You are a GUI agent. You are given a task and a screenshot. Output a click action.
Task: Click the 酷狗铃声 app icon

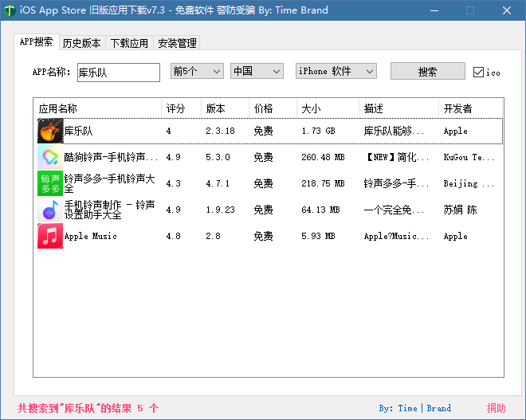(x=50, y=157)
